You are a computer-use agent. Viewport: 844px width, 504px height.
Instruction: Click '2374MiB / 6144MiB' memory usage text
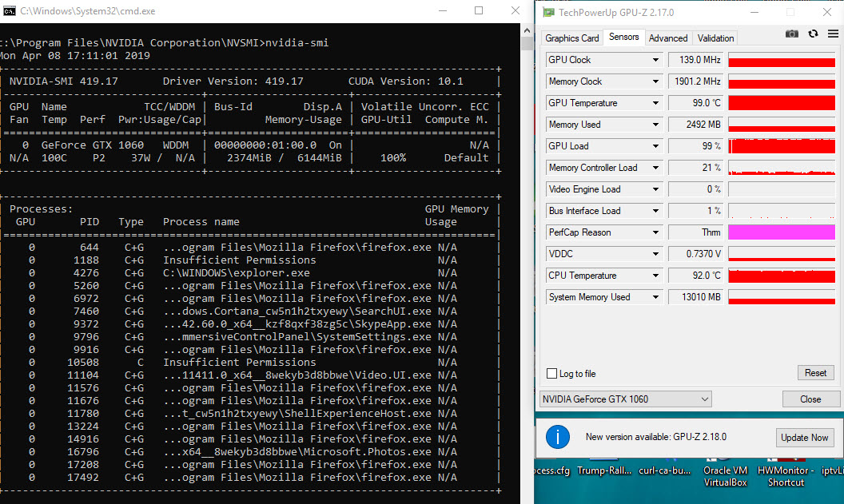coord(284,158)
